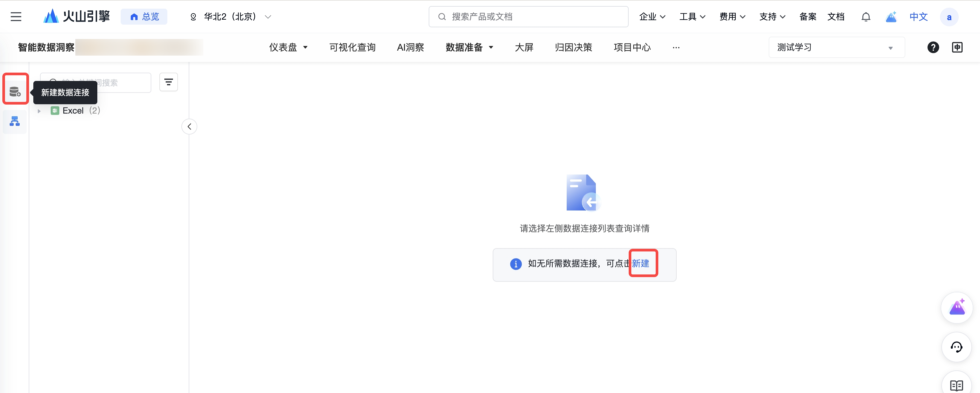Expand the Excel tree node
Image resolution: width=980 pixels, height=393 pixels.
point(39,111)
